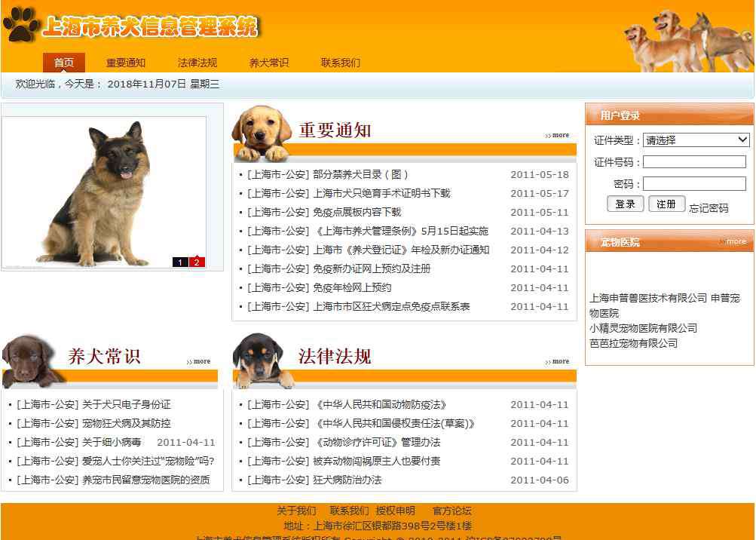Open 小精灵宠物医院有限公司 hospital link
This screenshot has height=540, width=756.
tap(643, 328)
